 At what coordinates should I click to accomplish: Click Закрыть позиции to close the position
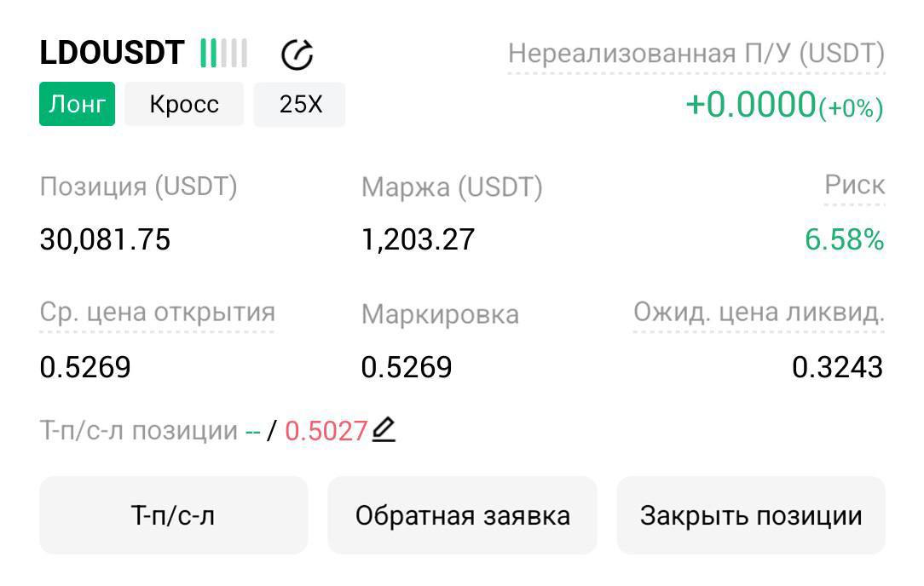pos(750,516)
